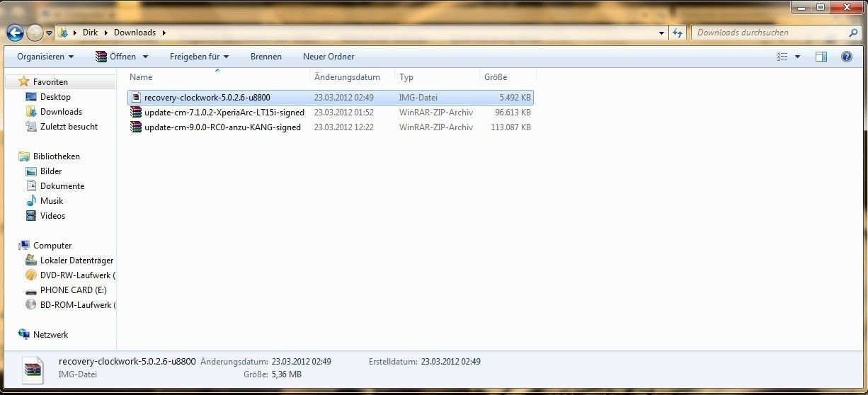This screenshot has height=395, width=868.
Task: Open Lokaler Datenträger drive
Action: tap(76, 261)
